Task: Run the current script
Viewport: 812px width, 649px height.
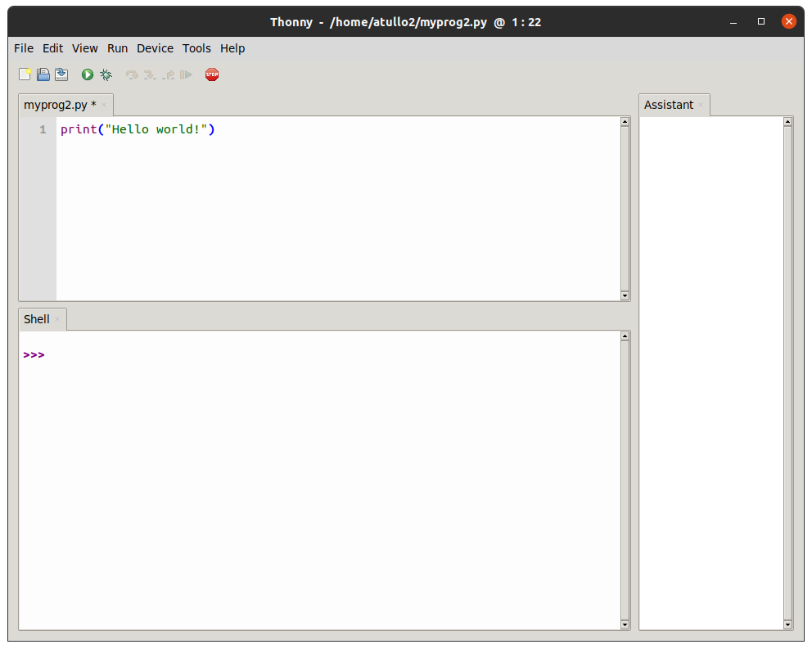Action: tap(87, 74)
